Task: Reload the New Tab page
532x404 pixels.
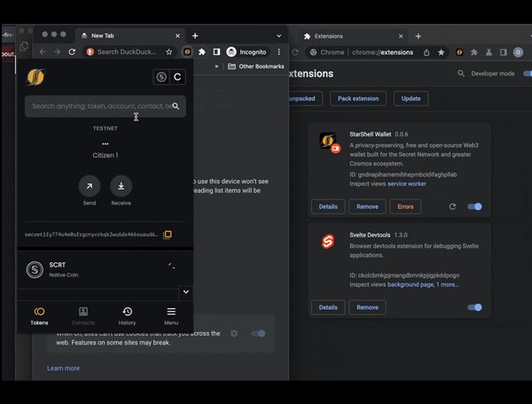Action: [x=72, y=52]
